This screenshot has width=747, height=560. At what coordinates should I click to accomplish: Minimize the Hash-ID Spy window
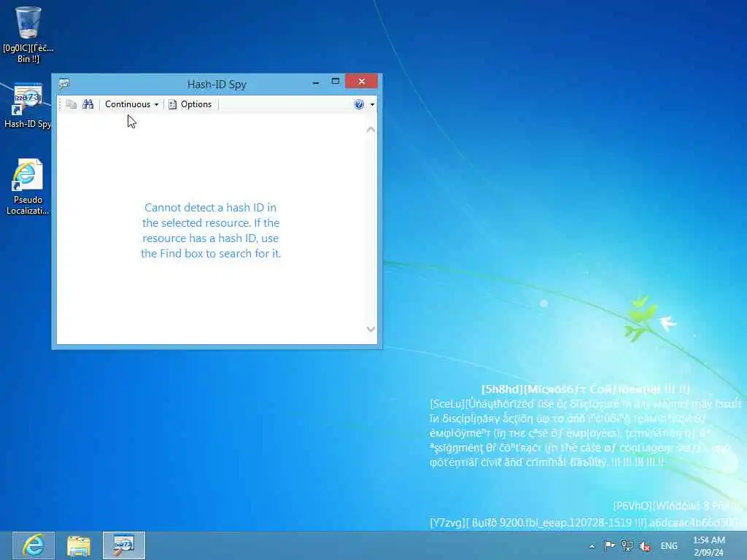coord(315,82)
